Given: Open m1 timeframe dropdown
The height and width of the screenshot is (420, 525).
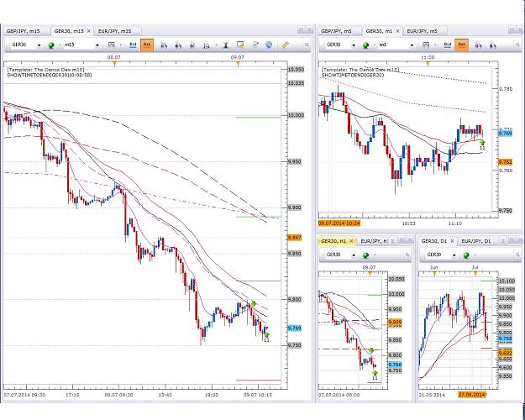Looking at the screenshot, I should click(x=412, y=45).
